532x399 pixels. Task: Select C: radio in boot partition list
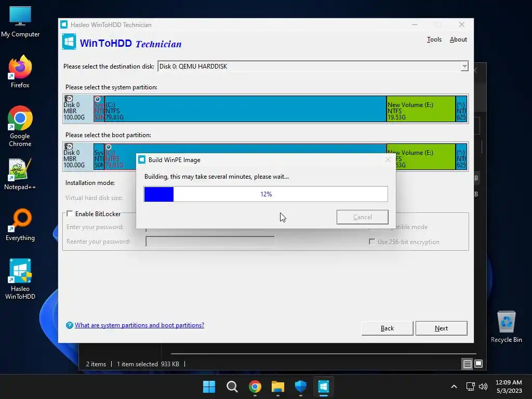point(108,147)
